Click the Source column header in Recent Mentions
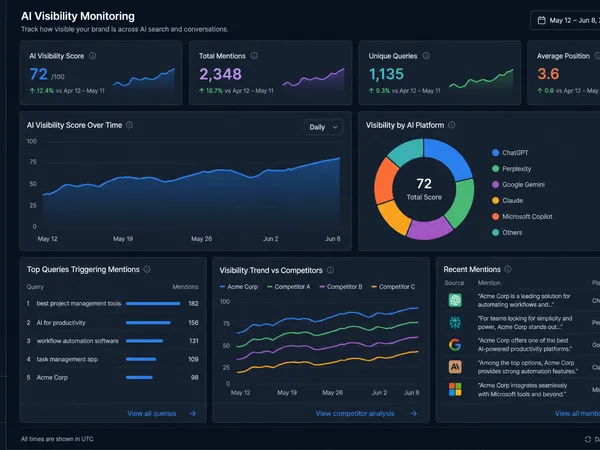600x450 pixels. (x=454, y=283)
